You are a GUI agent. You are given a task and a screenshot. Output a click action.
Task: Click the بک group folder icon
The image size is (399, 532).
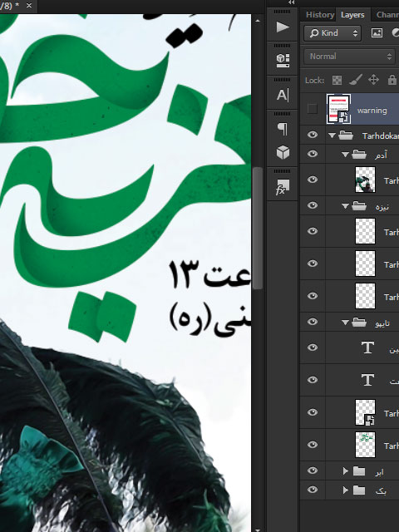click(x=359, y=490)
